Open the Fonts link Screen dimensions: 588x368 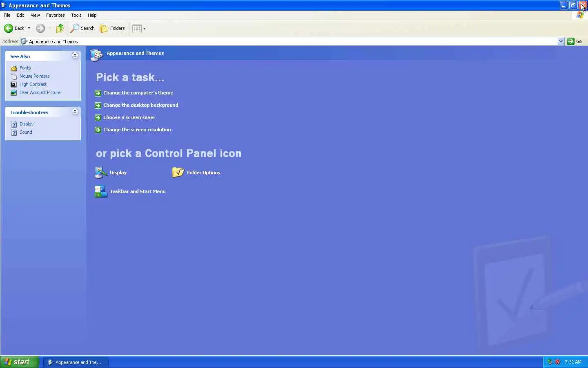point(25,68)
